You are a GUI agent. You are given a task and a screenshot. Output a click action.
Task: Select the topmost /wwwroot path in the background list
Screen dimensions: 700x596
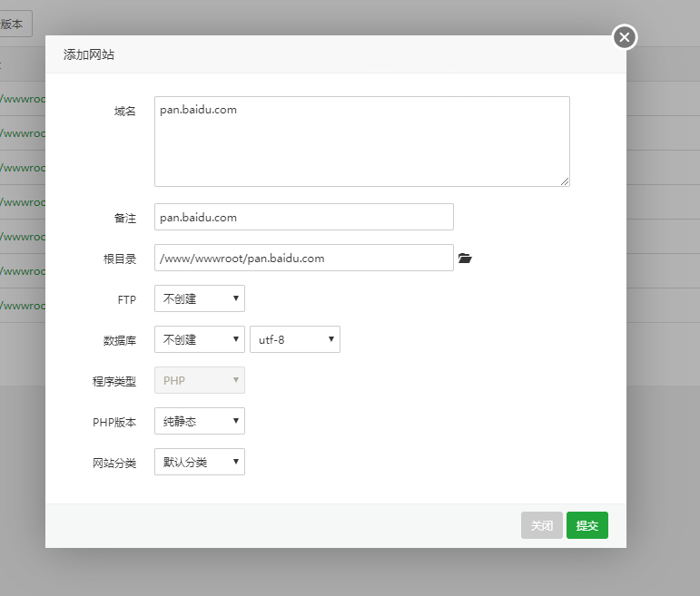tap(22, 99)
